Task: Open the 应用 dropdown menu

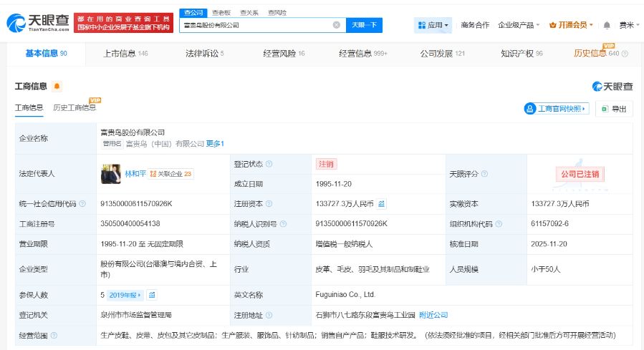Action: click(433, 25)
